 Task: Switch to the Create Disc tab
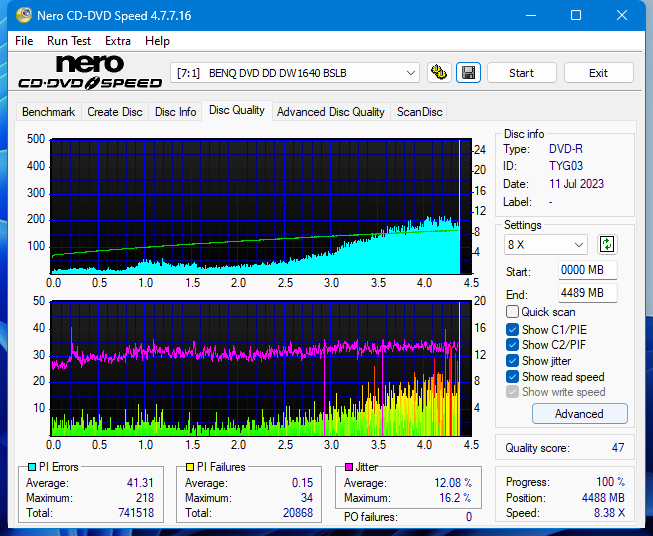pyautogui.click(x=115, y=112)
